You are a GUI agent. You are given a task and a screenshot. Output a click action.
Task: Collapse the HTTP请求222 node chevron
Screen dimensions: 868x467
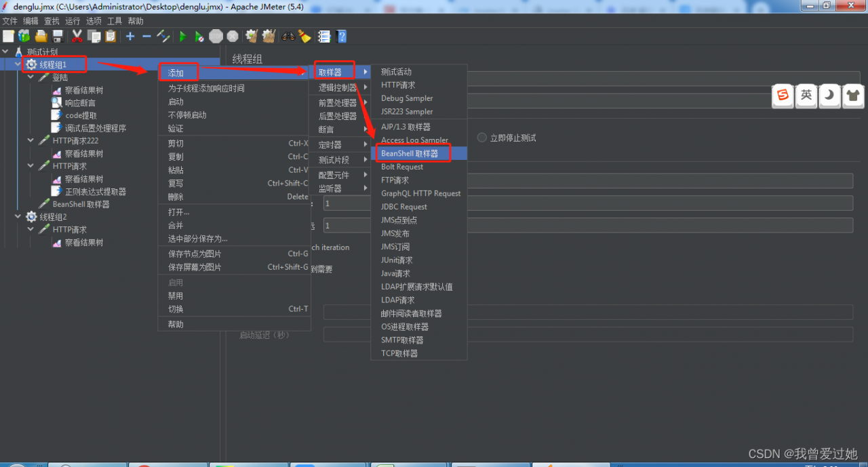click(31, 141)
